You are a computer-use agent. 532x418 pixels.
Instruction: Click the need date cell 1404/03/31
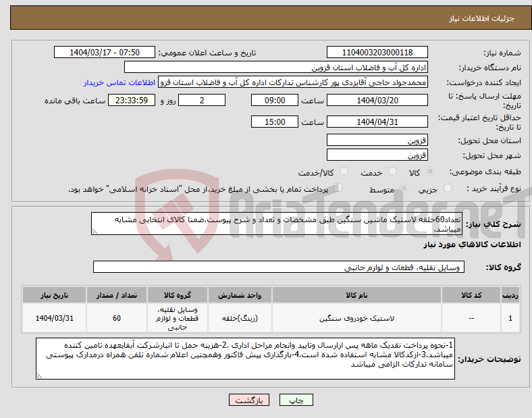(x=54, y=318)
